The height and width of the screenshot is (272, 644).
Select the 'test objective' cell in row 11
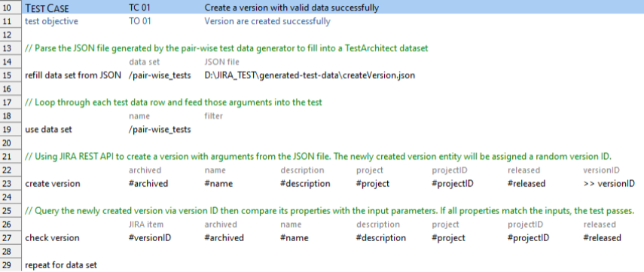(51, 21)
